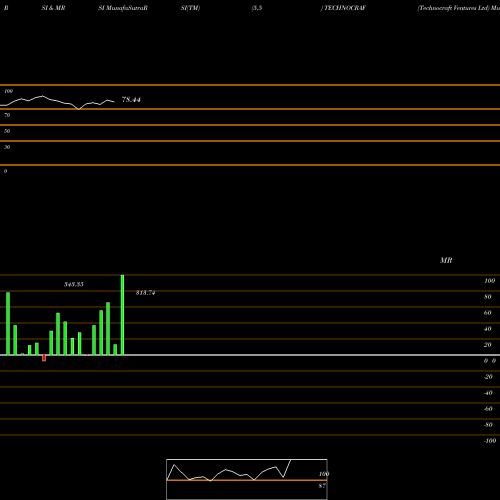Click the TECHNOCRAF symbol text in the header
500x500 pixels.
tap(345, 8)
